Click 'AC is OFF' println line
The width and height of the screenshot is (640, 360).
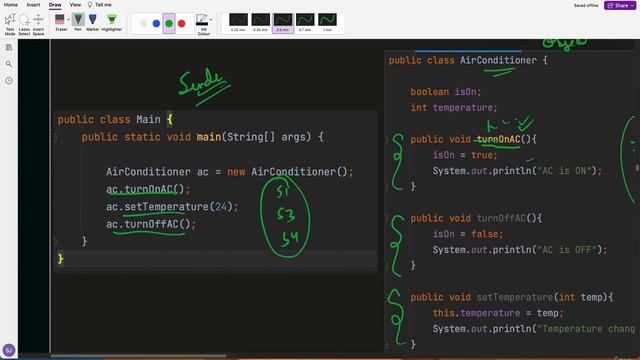pyautogui.click(x=520, y=249)
